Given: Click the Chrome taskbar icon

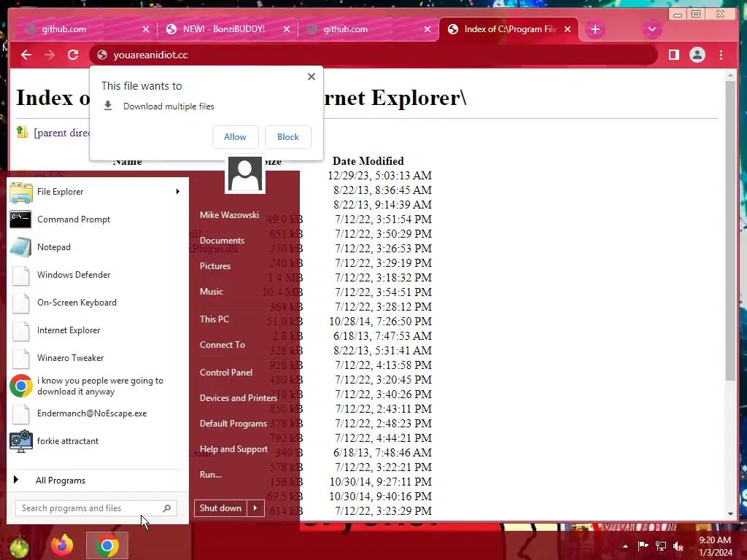Looking at the screenshot, I should (x=107, y=545).
